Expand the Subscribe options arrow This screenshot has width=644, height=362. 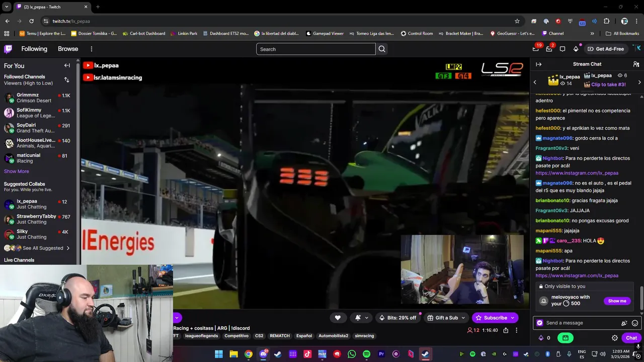[x=513, y=318]
